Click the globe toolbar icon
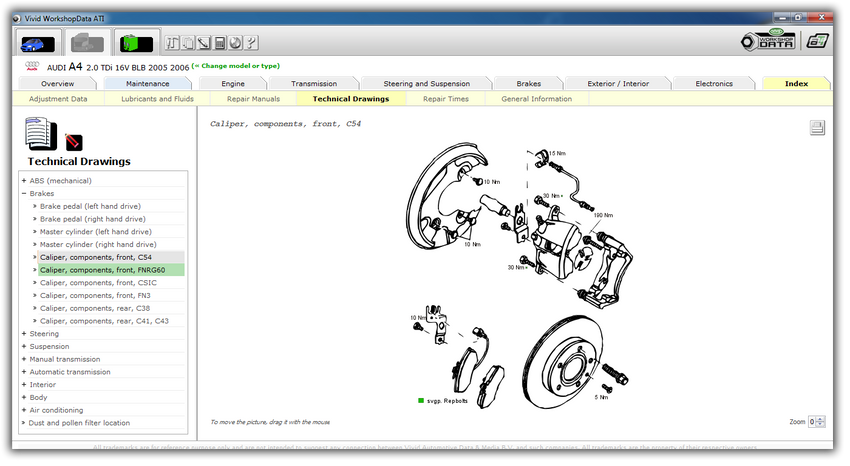850x466 pixels. point(235,43)
